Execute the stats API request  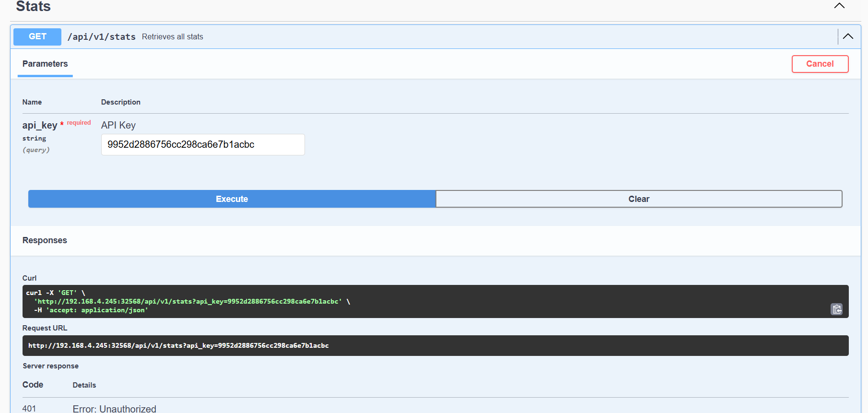(232, 199)
